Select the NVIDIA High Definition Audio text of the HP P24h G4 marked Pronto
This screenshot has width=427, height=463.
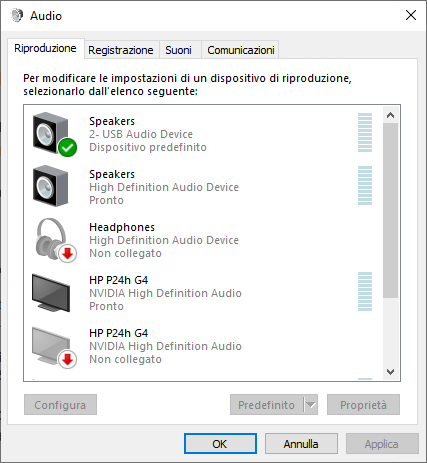[x=165, y=293]
